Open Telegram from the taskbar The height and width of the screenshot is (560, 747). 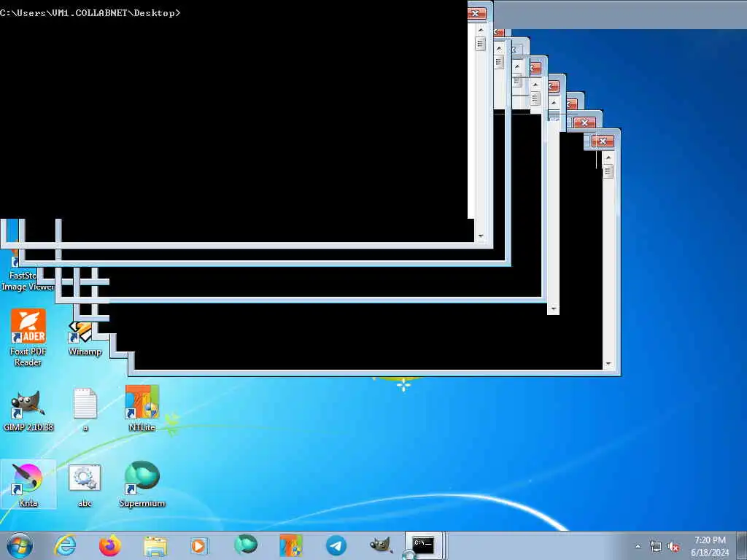coord(336,545)
